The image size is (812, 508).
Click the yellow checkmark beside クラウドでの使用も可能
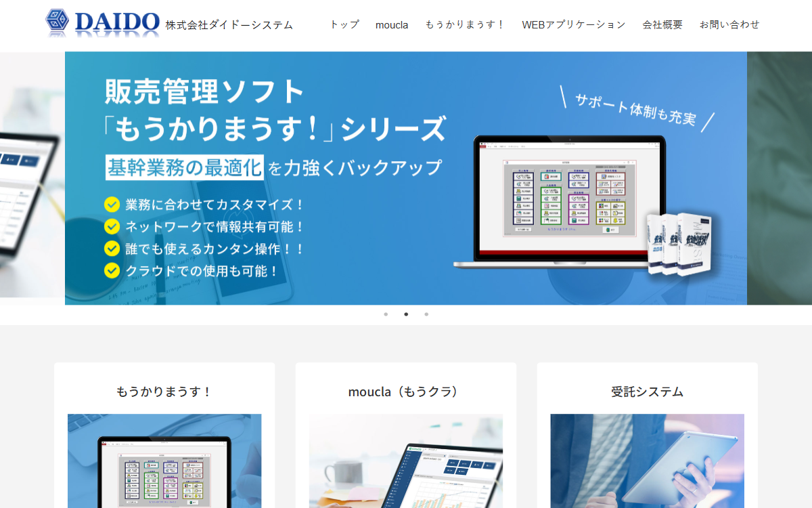[112, 271]
